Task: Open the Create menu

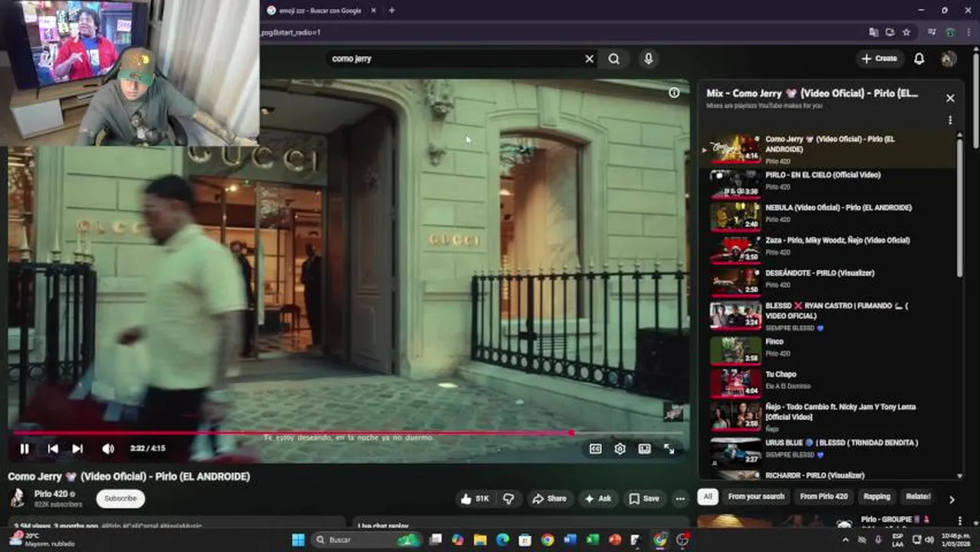Action: [x=879, y=59]
